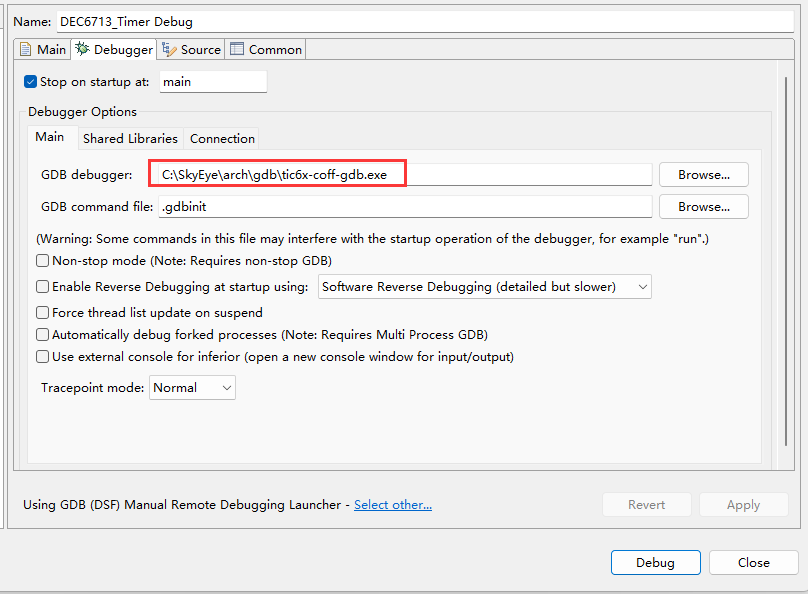808x594 pixels.
Task: Check Force thread list update on suspend
Action: [43, 313]
